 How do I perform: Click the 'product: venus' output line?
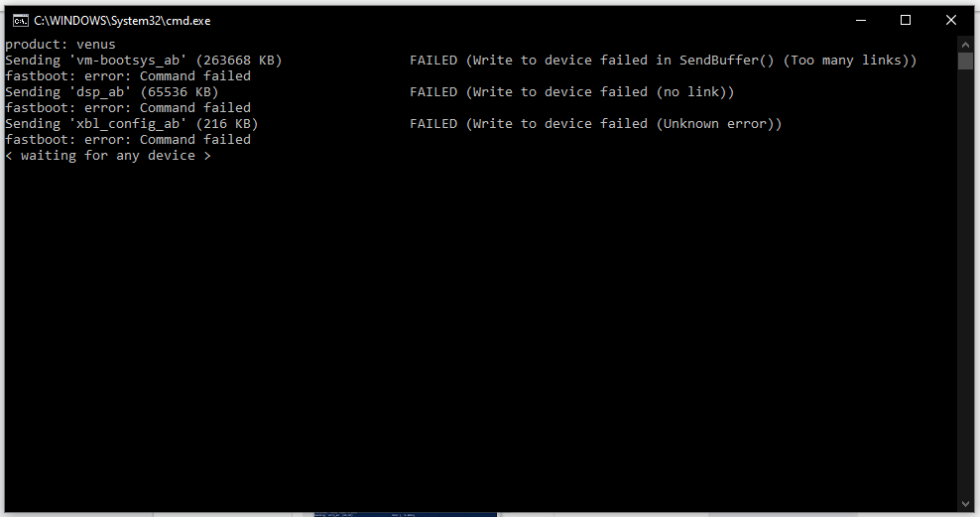pos(60,45)
